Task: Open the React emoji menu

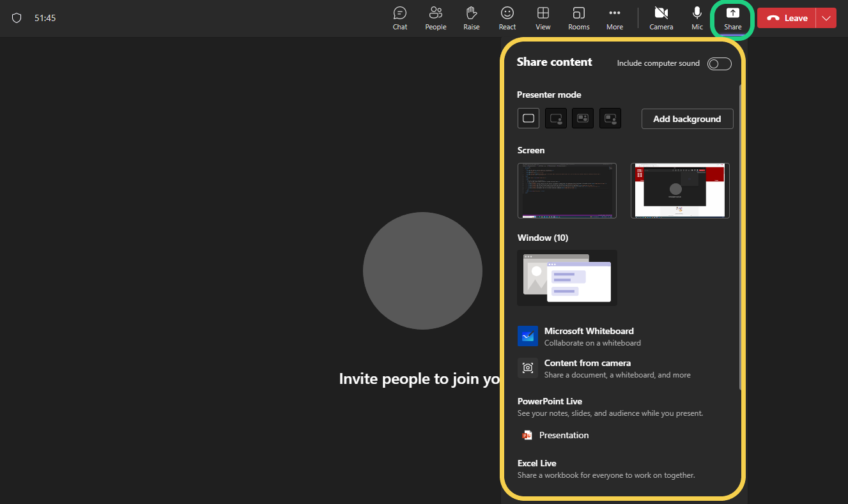Action: click(x=507, y=18)
